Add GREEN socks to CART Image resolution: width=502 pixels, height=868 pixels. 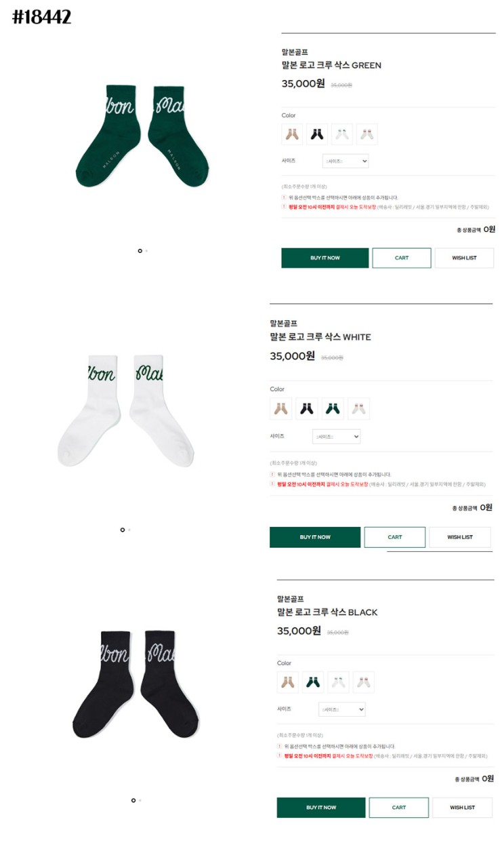click(402, 258)
